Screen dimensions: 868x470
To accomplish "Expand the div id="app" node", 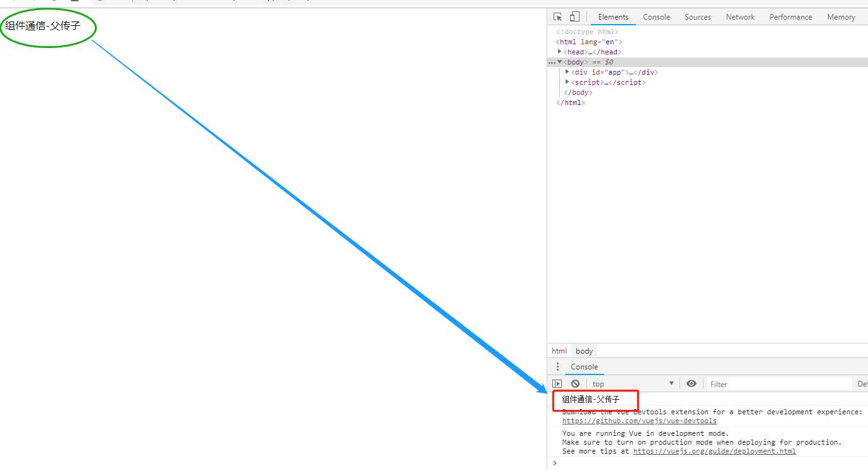I will 567,72.
